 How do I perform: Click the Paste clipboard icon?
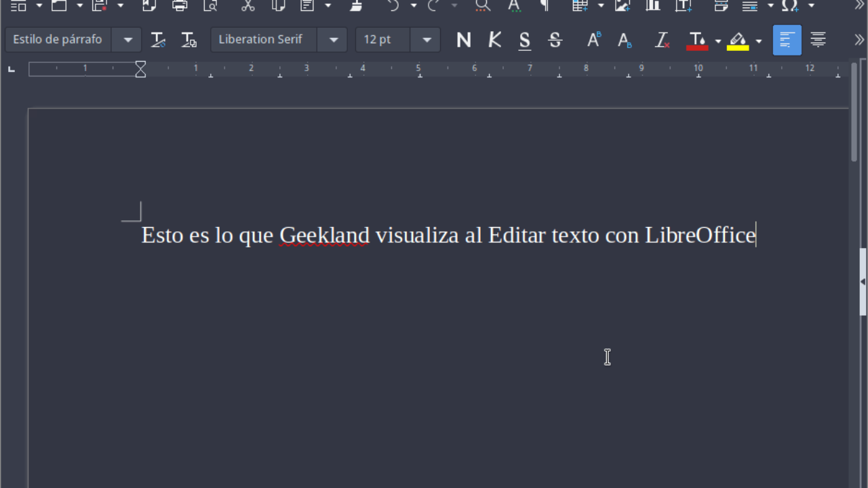308,5
